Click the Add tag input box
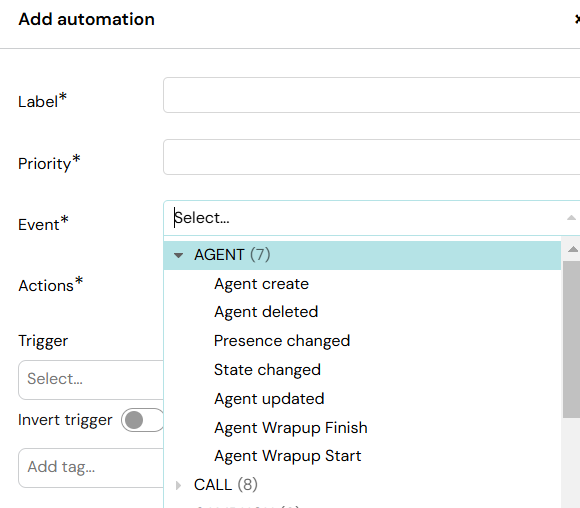Image resolution: width=580 pixels, height=508 pixels. [x=91, y=468]
